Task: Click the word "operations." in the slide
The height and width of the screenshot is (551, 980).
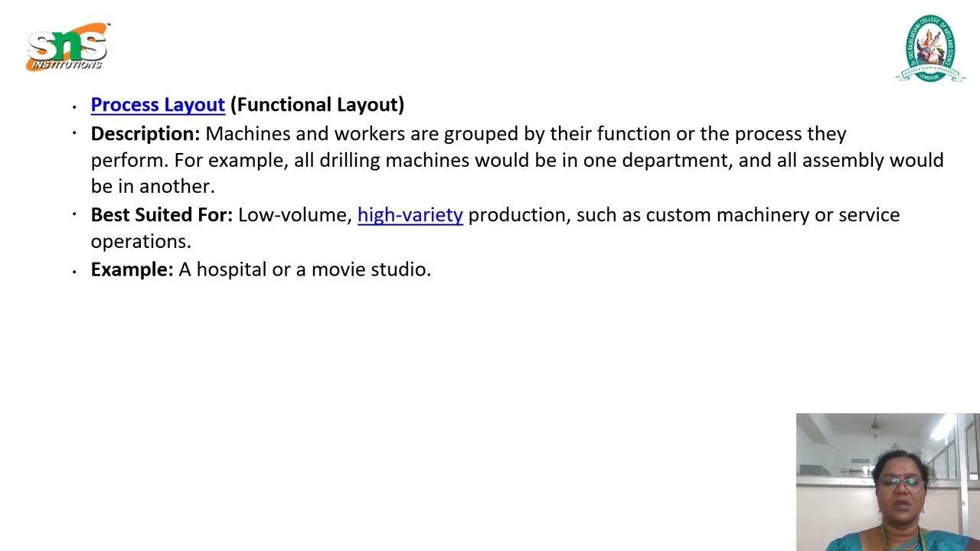Action: pos(141,241)
